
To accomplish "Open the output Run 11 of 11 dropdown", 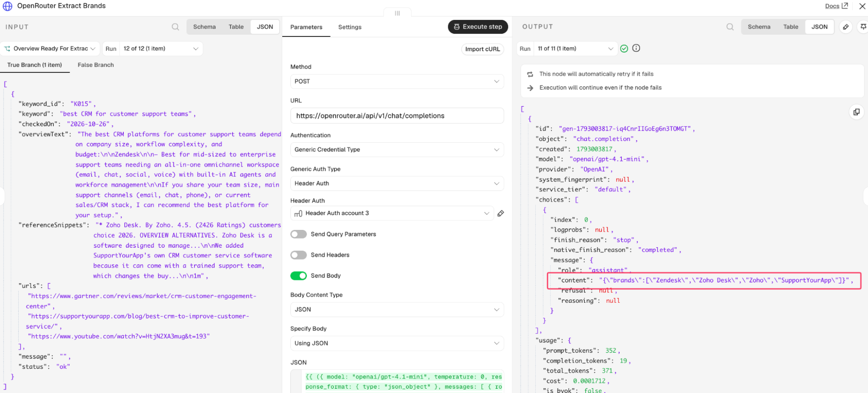I will pyautogui.click(x=575, y=49).
